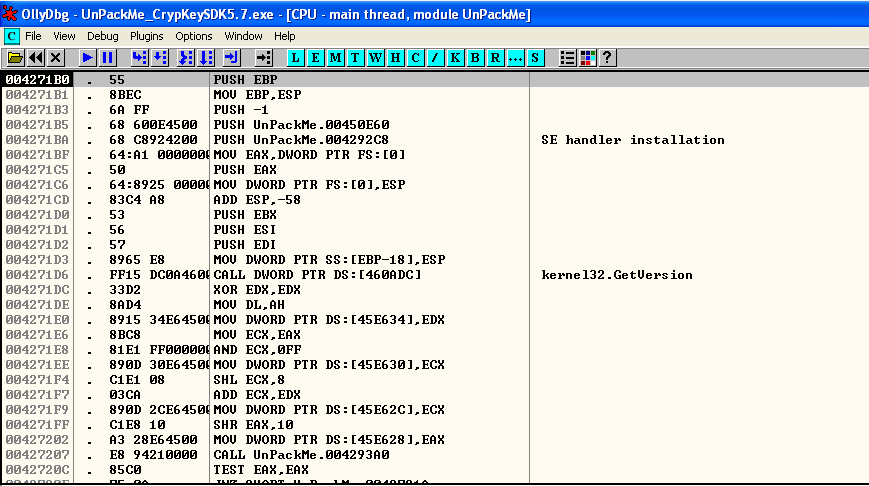Click Go to address toolbar icon

click(263, 58)
